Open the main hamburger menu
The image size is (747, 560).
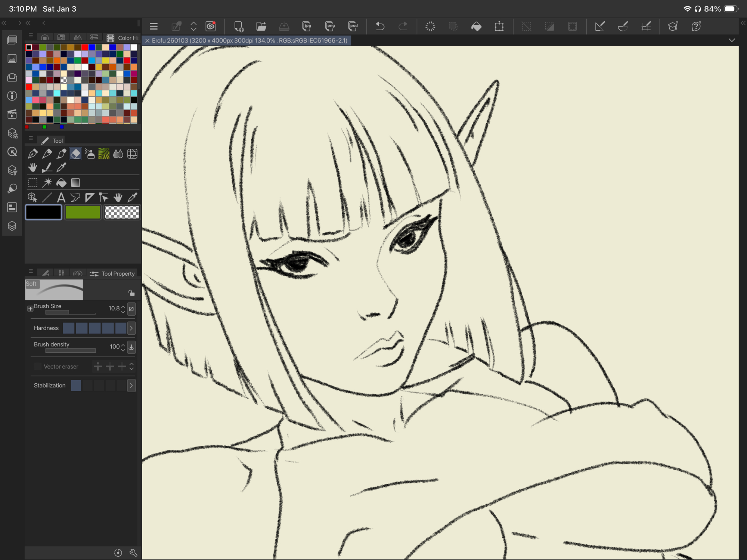tap(154, 26)
